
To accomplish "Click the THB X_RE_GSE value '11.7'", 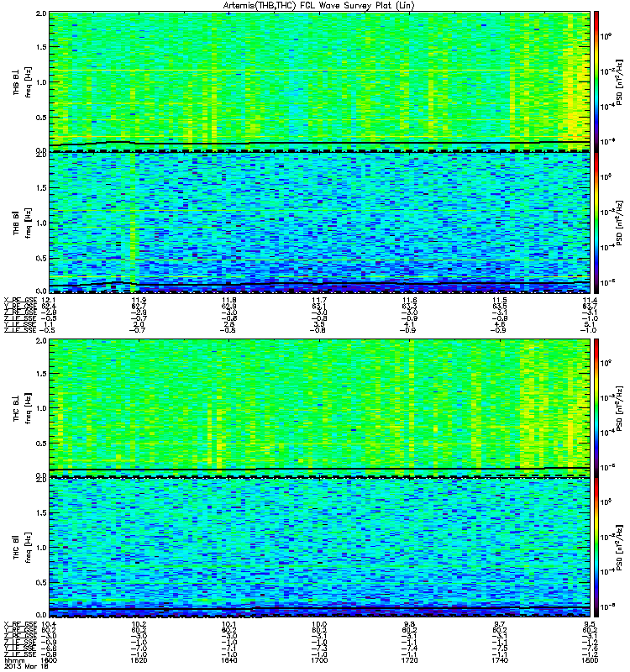I will (x=319, y=300).
